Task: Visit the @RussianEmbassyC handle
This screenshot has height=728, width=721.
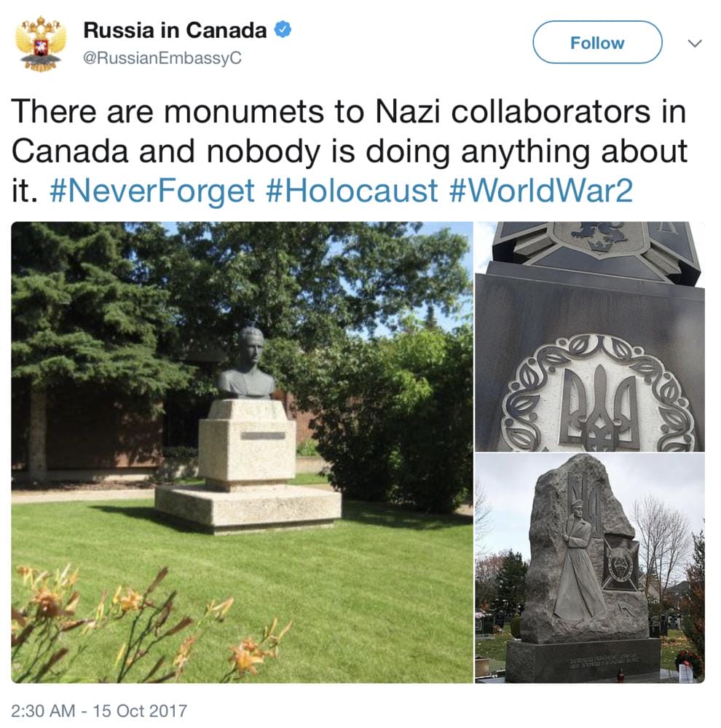Action: [x=162, y=58]
